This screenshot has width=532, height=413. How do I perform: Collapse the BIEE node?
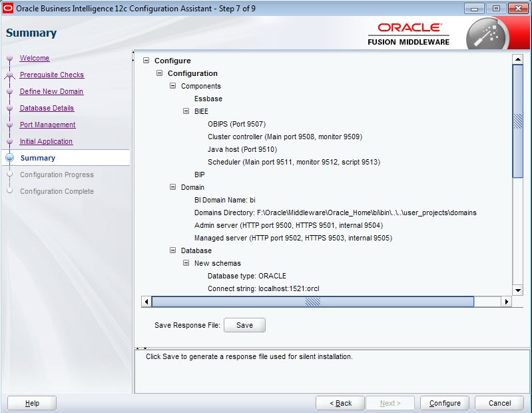tap(186, 111)
